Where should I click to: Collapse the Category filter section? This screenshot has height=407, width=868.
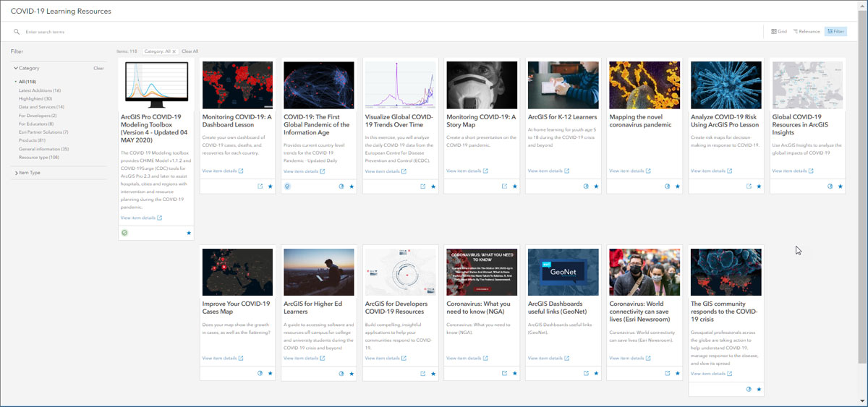(x=27, y=68)
